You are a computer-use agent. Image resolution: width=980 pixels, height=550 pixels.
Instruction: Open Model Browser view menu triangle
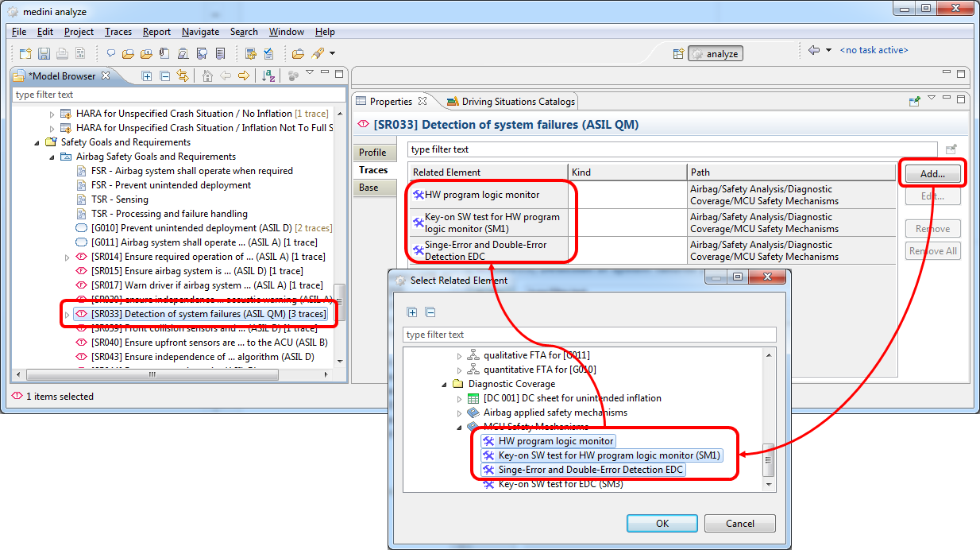tap(310, 73)
